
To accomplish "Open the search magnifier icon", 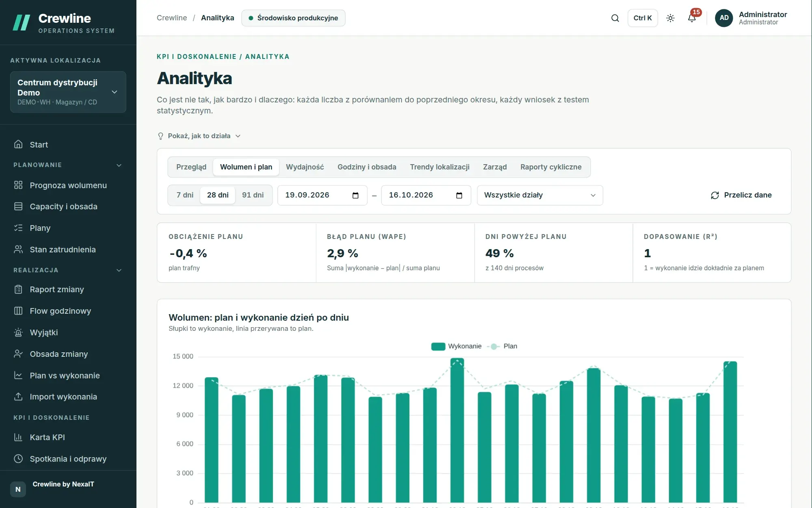I will [615, 18].
